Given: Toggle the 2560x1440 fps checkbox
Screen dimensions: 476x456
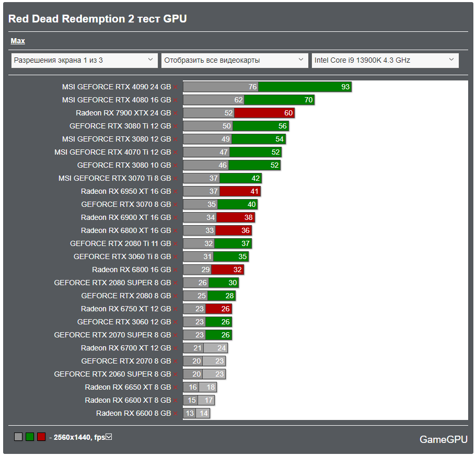Looking at the screenshot, I should pyautogui.click(x=109, y=437).
